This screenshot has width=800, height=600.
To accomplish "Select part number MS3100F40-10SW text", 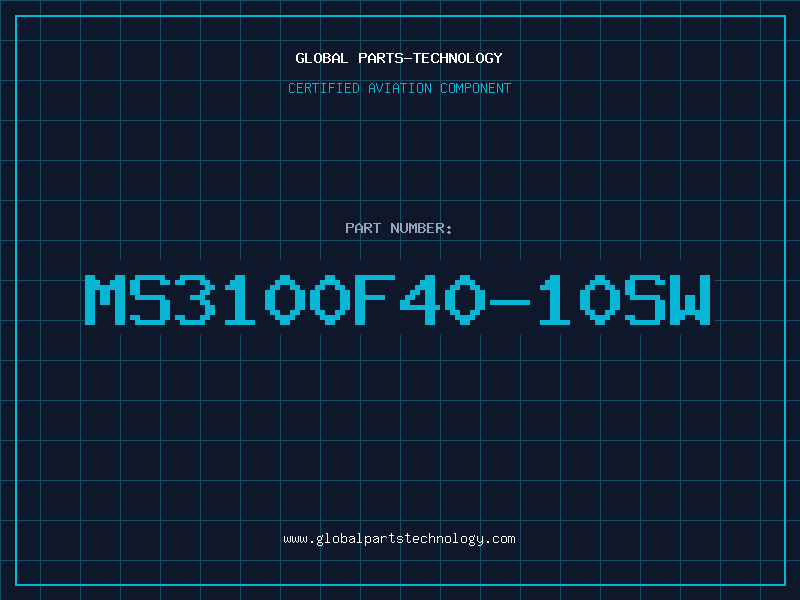I will coord(398,299).
